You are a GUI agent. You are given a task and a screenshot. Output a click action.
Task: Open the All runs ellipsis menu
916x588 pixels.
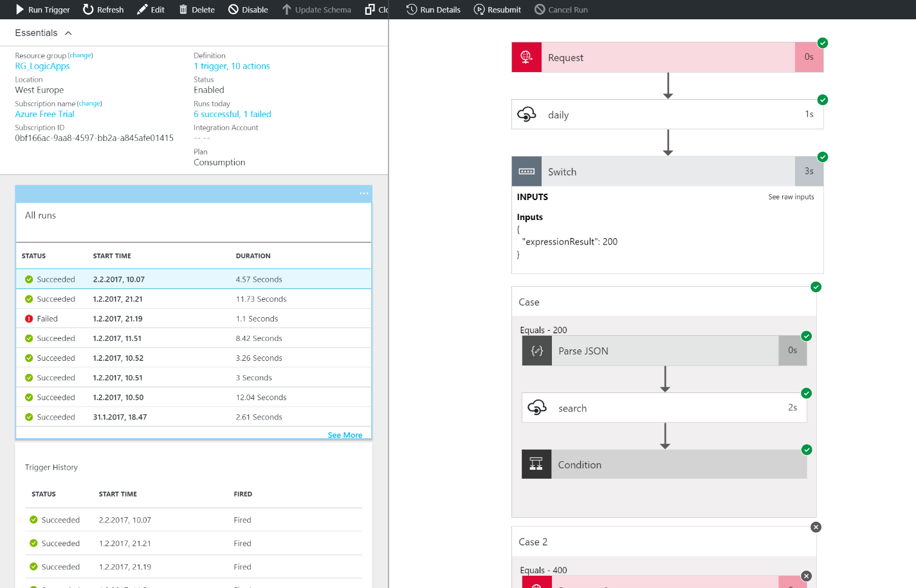[x=364, y=194]
